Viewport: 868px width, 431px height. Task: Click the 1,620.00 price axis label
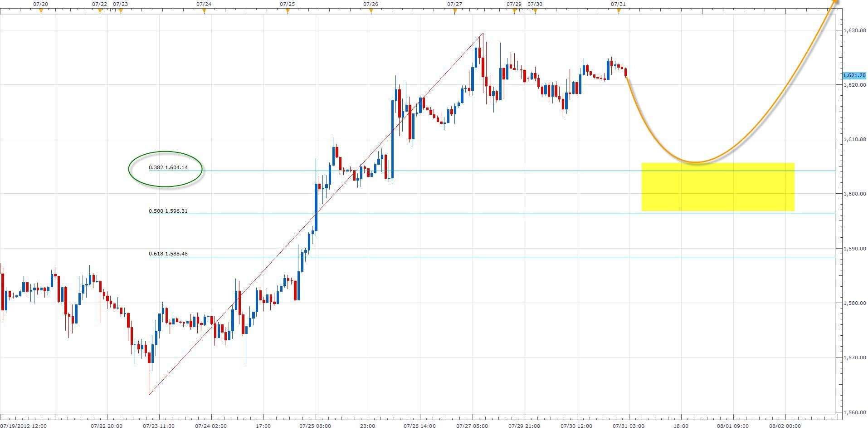tap(855, 85)
